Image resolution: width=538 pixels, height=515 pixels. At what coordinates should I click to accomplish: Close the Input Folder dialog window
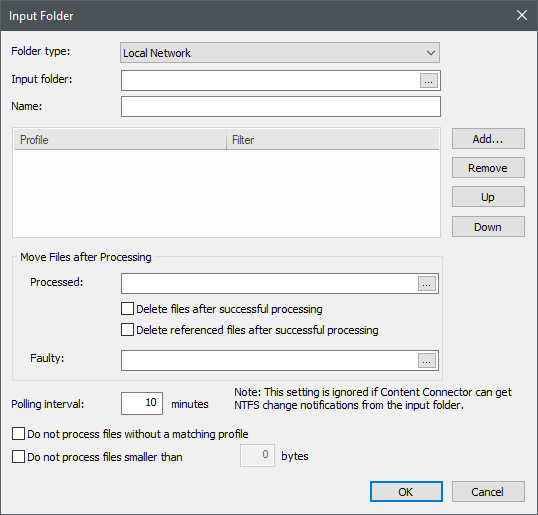(522, 15)
